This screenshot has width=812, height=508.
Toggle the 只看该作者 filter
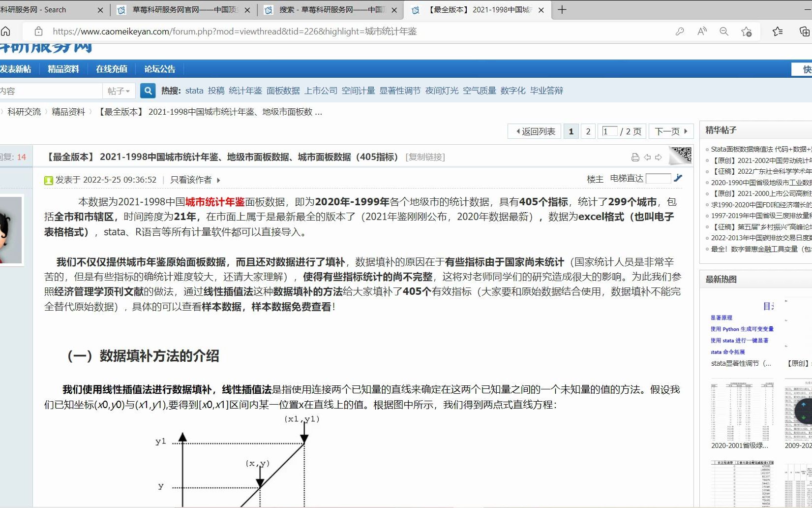click(191, 180)
